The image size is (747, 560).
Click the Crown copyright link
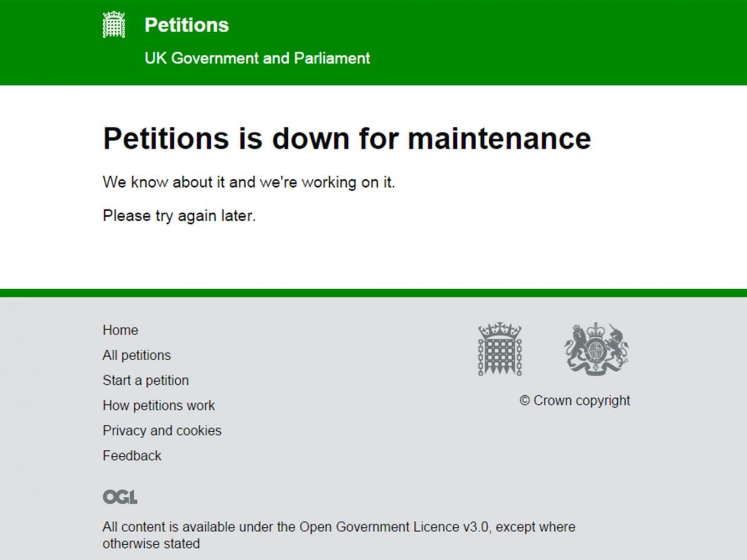coord(574,401)
